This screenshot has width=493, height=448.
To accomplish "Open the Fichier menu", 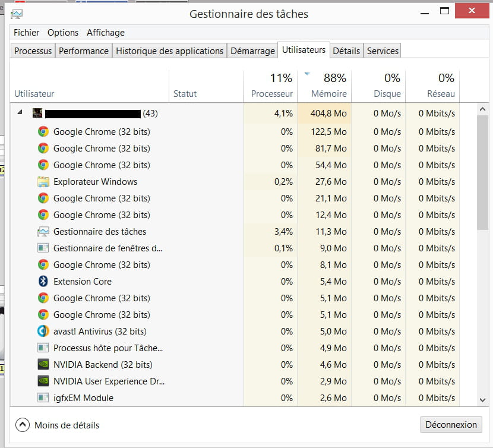I will pos(26,33).
